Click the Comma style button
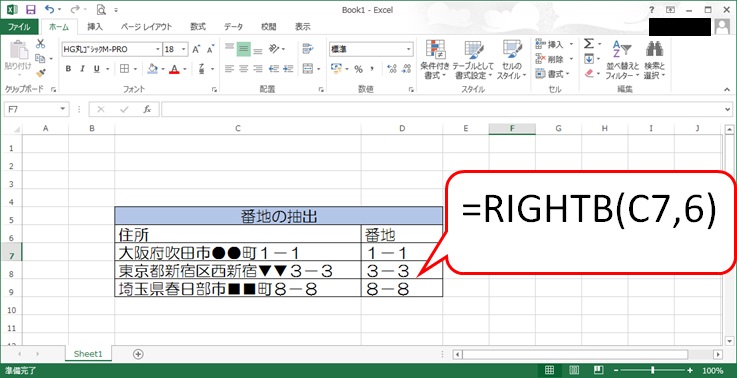737x378 pixels. coord(372,69)
